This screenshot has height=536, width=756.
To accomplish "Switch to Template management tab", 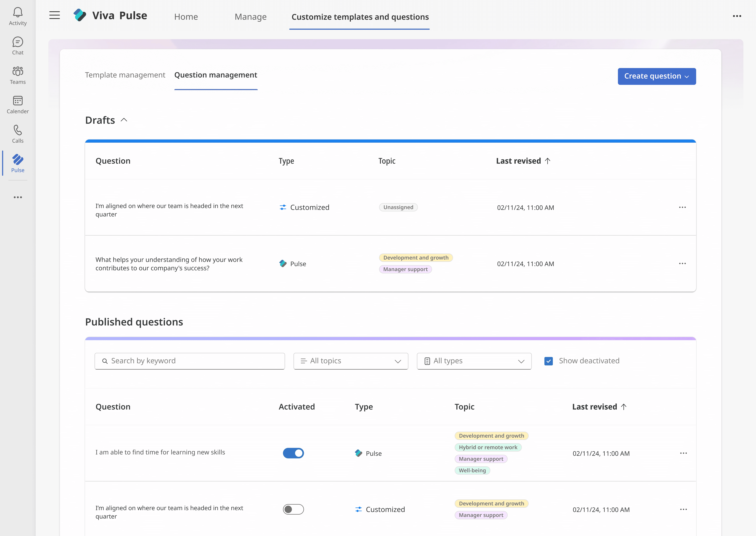I will (x=125, y=75).
